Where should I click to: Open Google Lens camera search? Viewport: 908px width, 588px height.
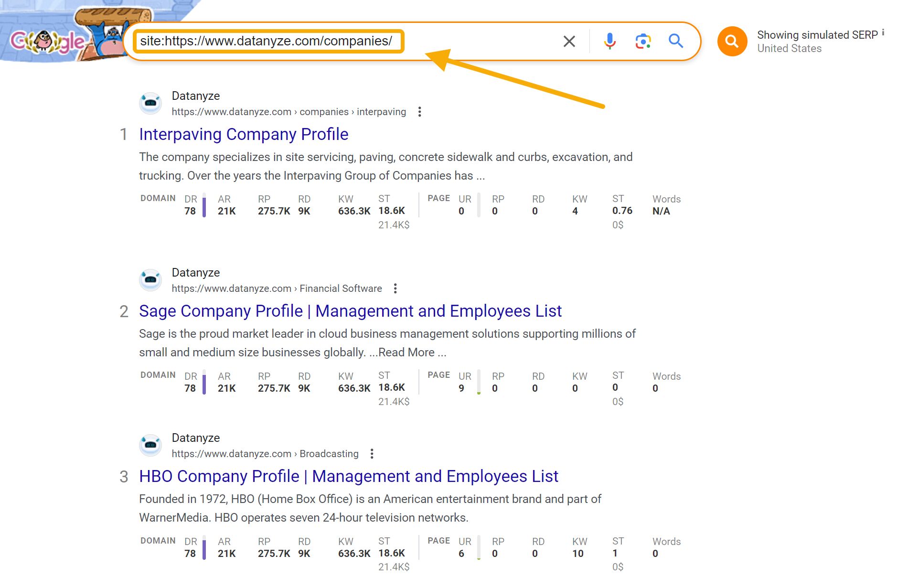click(x=642, y=41)
